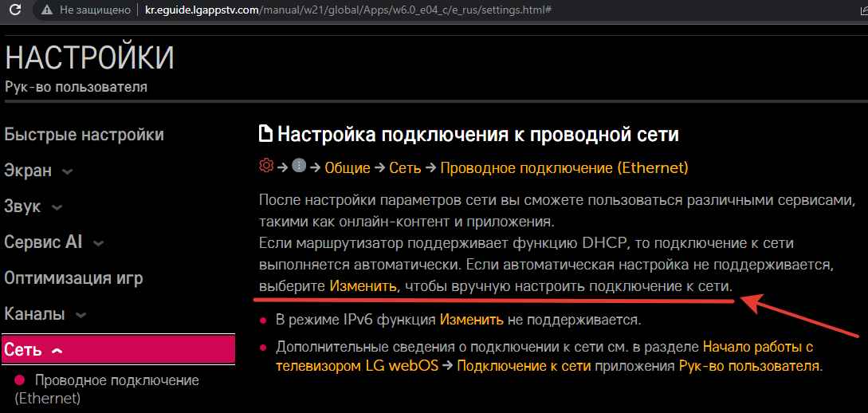Open Оптимизация игр in the sidebar

click(x=73, y=278)
